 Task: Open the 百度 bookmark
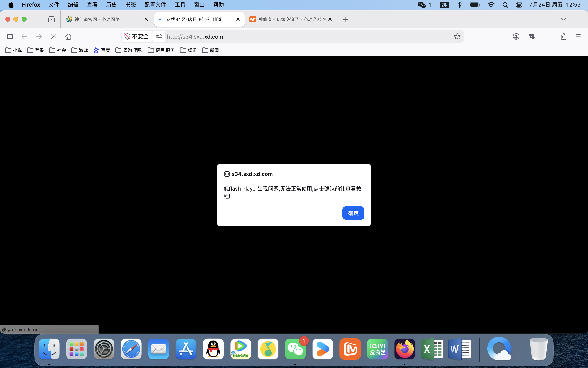pos(102,50)
